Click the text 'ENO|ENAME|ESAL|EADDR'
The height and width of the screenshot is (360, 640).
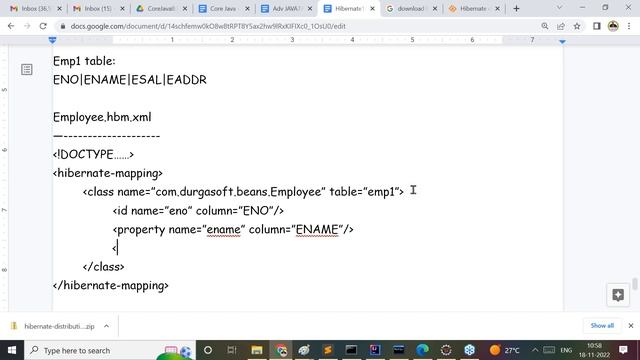tap(130, 80)
